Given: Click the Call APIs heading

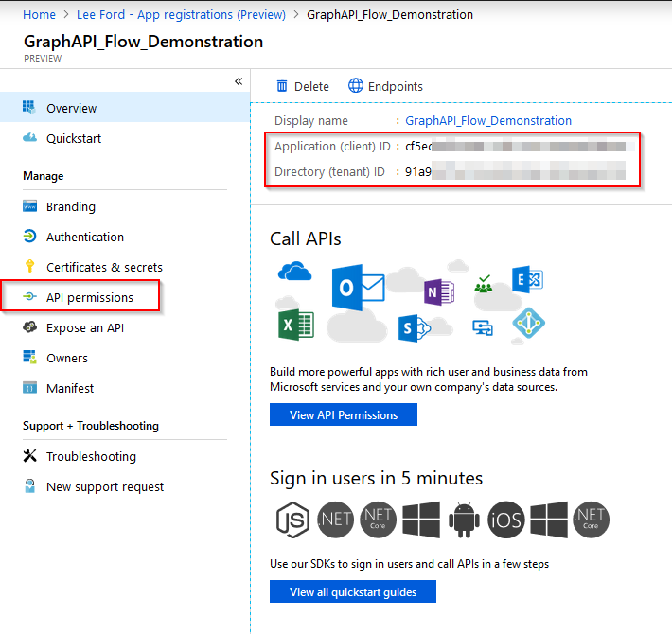Looking at the screenshot, I should (305, 238).
